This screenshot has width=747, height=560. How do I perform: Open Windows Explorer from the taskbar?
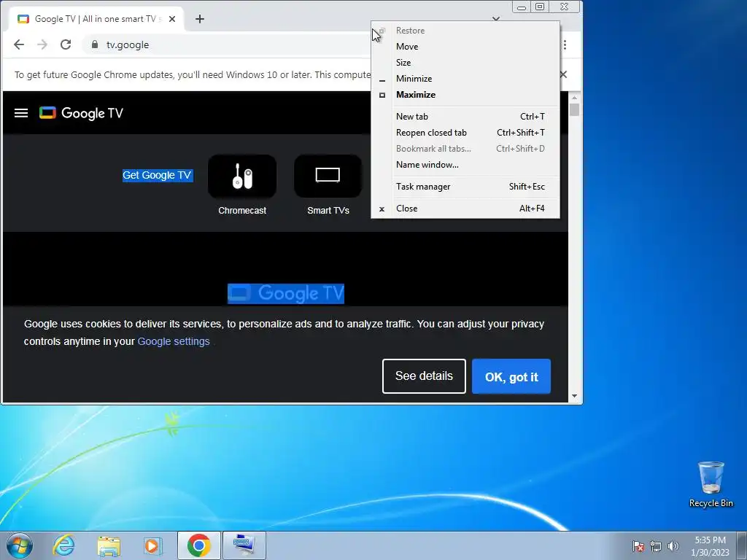(109, 545)
